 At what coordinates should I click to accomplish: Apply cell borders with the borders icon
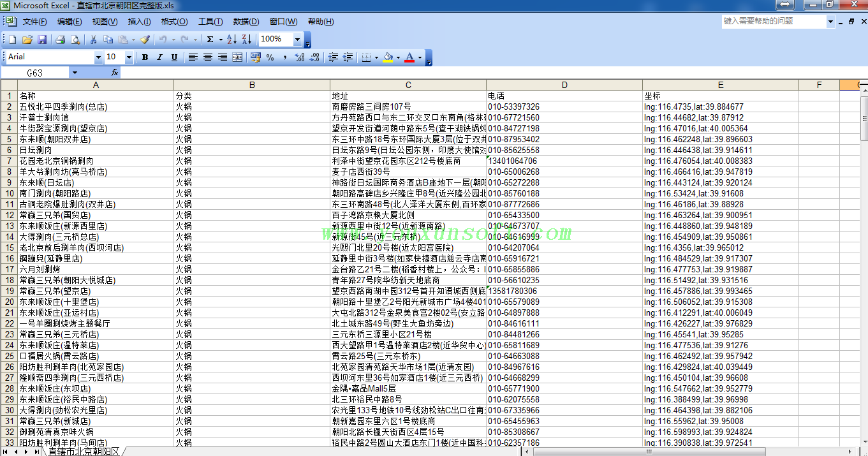coord(366,57)
